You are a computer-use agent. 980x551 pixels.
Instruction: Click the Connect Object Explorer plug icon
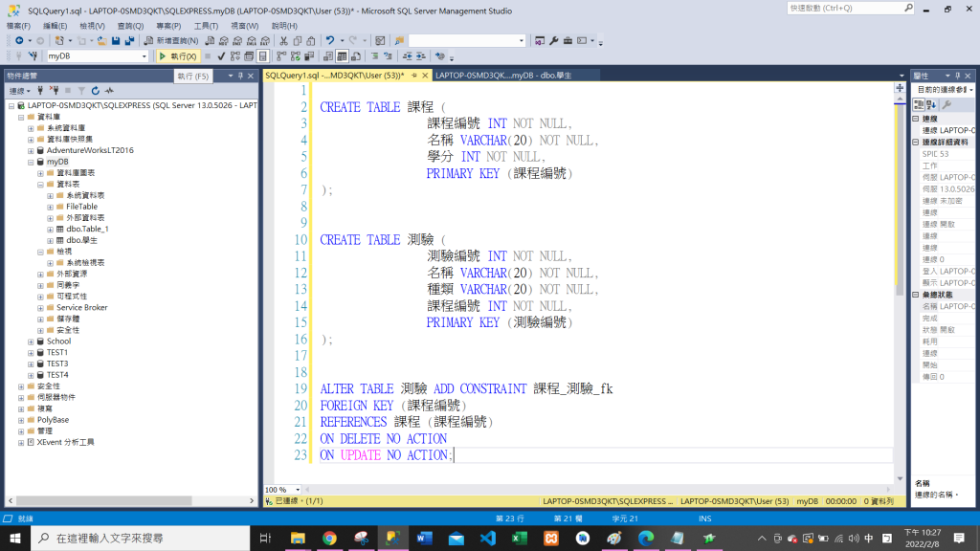pyautogui.click(x=40, y=91)
